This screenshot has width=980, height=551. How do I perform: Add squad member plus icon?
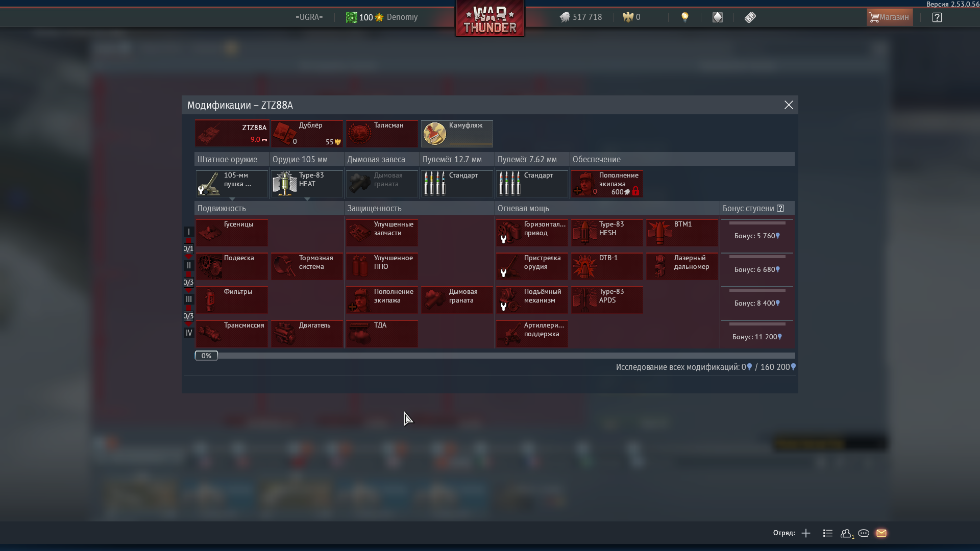click(x=806, y=533)
